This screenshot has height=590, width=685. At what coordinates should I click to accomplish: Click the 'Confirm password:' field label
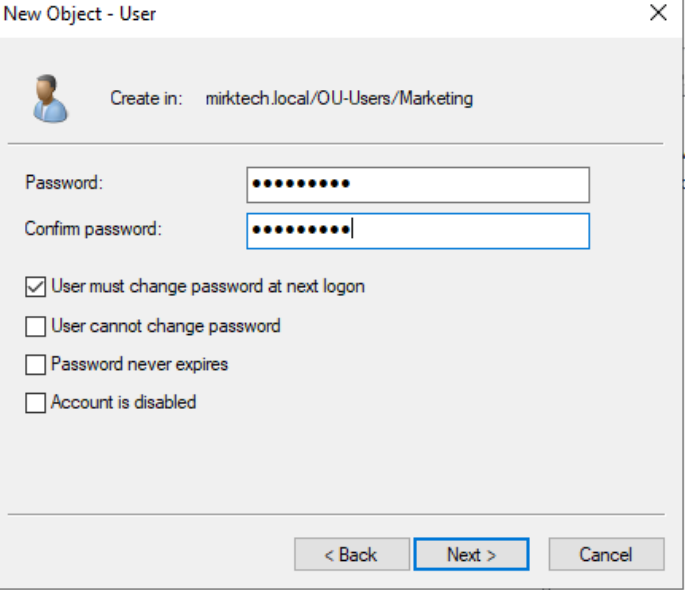click(x=93, y=229)
